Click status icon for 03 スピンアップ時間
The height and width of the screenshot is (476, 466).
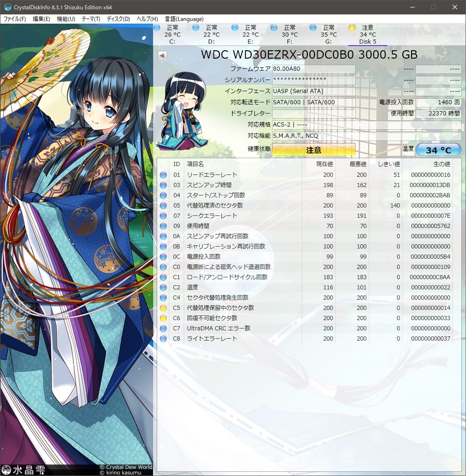(163, 185)
